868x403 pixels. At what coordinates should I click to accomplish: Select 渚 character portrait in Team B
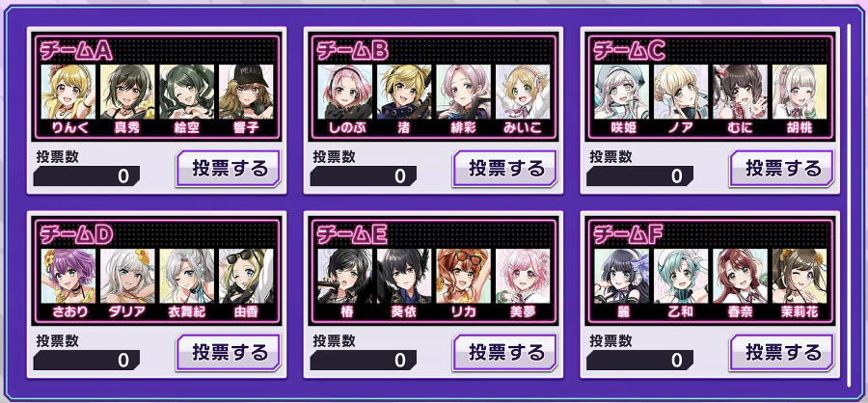click(x=404, y=92)
